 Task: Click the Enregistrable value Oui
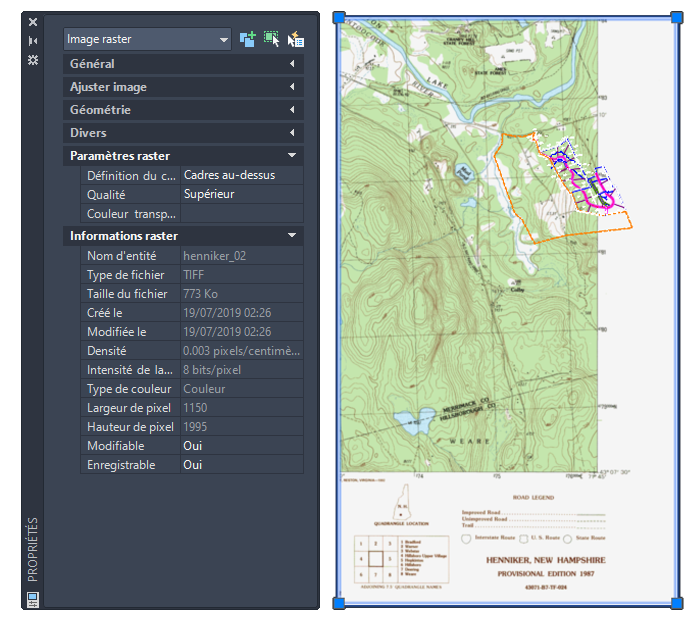tap(242, 465)
